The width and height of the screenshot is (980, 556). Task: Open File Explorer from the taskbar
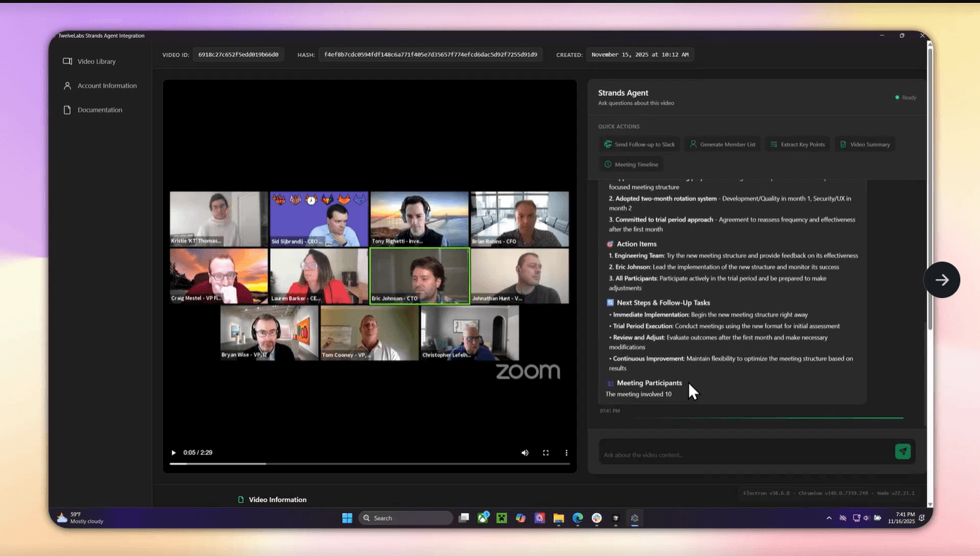[x=558, y=518]
